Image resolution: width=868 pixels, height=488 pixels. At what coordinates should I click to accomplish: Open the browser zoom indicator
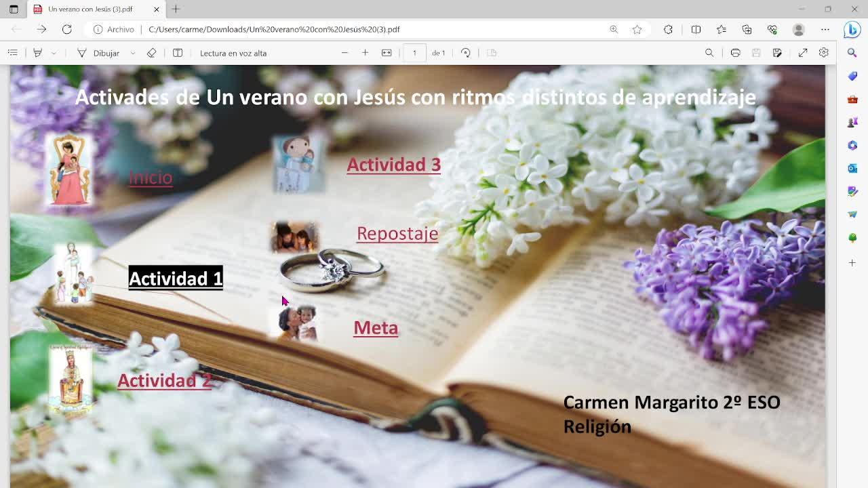click(x=614, y=29)
